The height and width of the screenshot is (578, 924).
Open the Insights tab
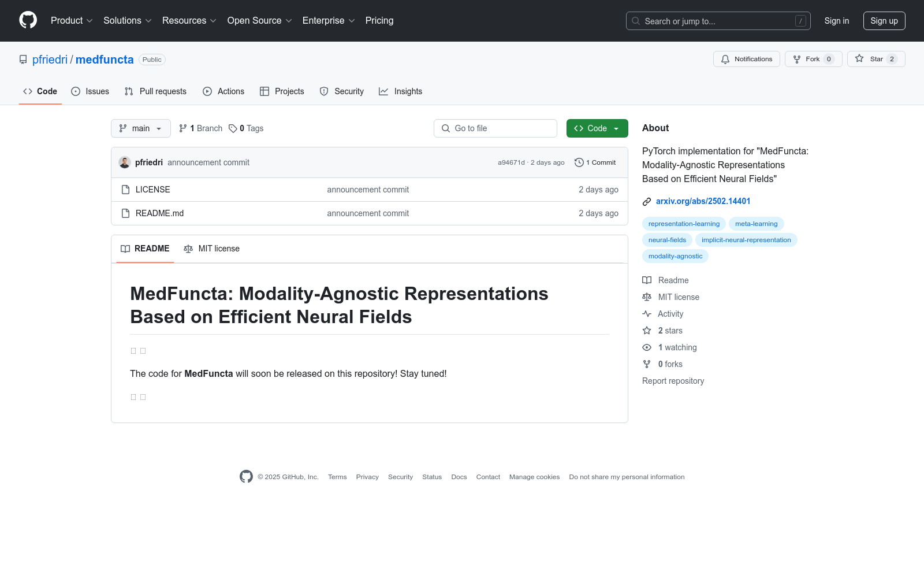coord(401,91)
